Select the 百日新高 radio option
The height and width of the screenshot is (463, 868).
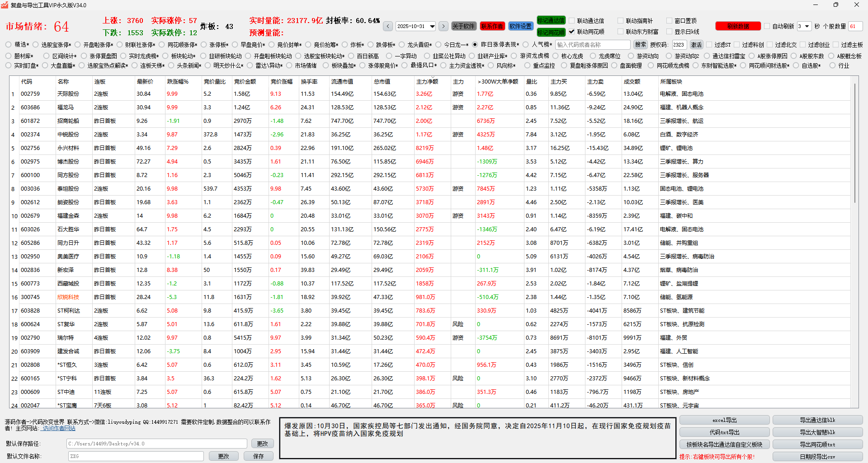click(351, 56)
